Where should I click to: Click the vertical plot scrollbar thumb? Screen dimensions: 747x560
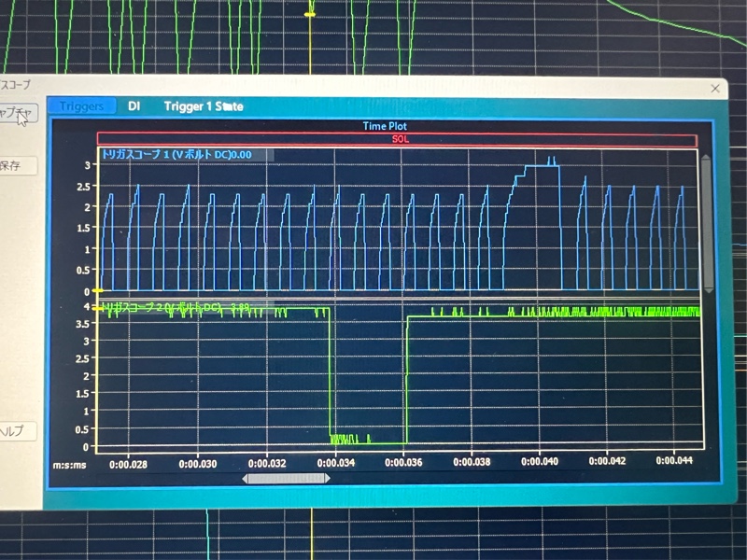(708, 223)
